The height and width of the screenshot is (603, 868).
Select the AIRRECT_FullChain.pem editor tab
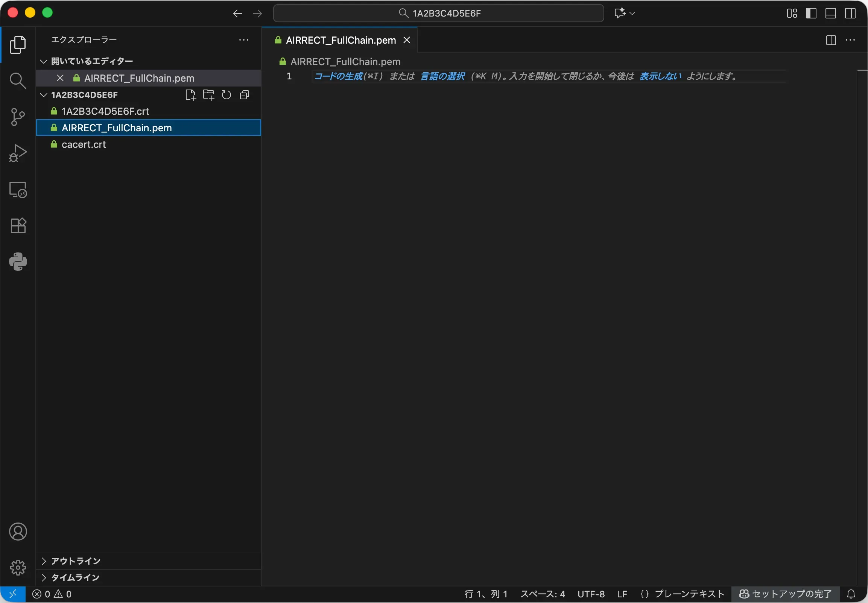[341, 40]
